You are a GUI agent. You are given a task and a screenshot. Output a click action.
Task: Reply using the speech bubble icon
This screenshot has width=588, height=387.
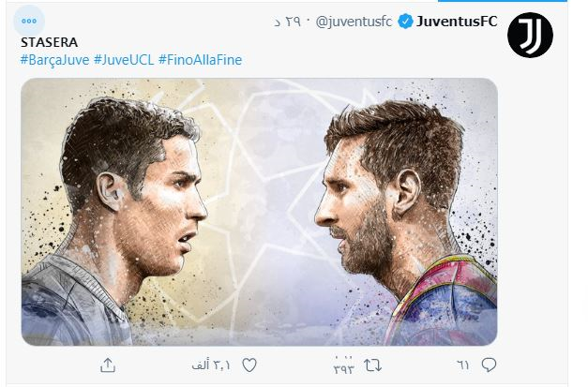[489, 365]
